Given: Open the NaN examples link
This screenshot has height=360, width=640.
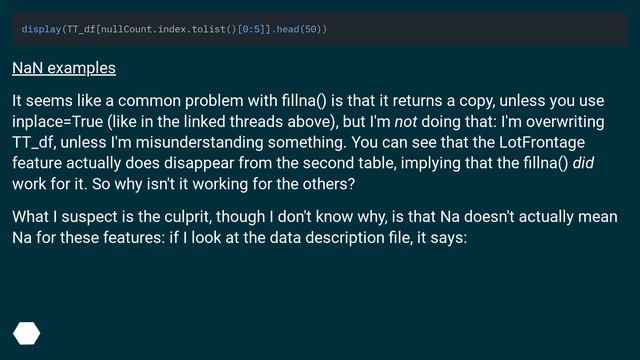Looking at the screenshot, I should pyautogui.click(x=64, y=68).
